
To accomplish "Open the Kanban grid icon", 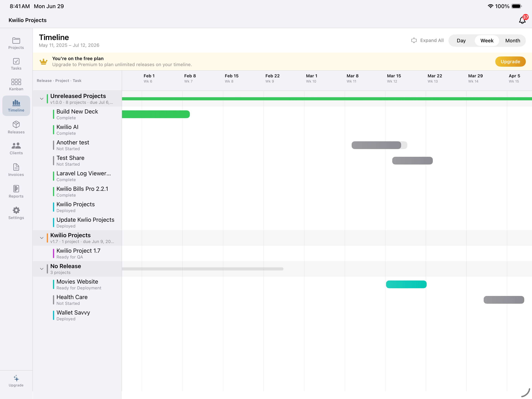I will click(x=16, y=82).
